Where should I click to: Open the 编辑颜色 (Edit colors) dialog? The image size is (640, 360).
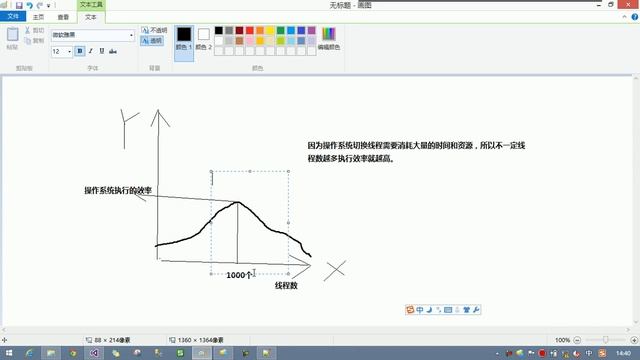329,38
